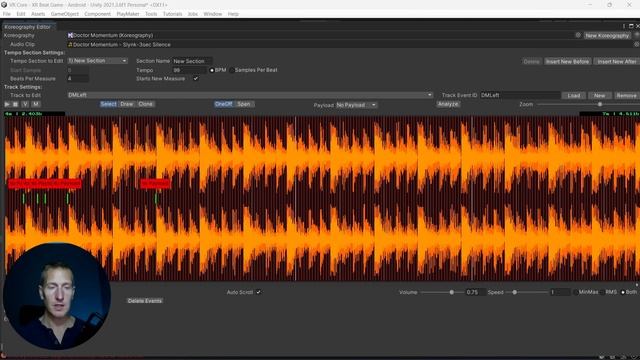Switch to Select edit mode
This screenshot has width=640, height=360.
pyautogui.click(x=108, y=104)
